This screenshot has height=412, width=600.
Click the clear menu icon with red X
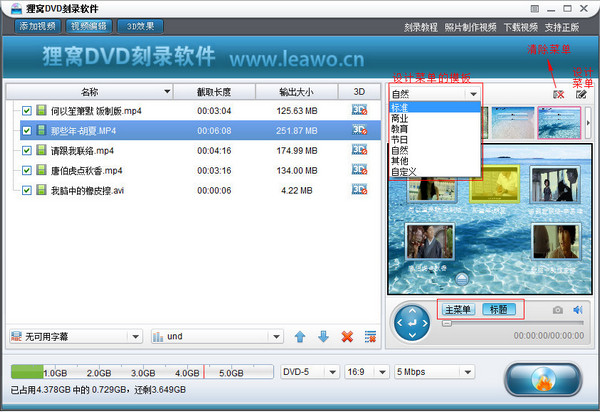[559, 94]
